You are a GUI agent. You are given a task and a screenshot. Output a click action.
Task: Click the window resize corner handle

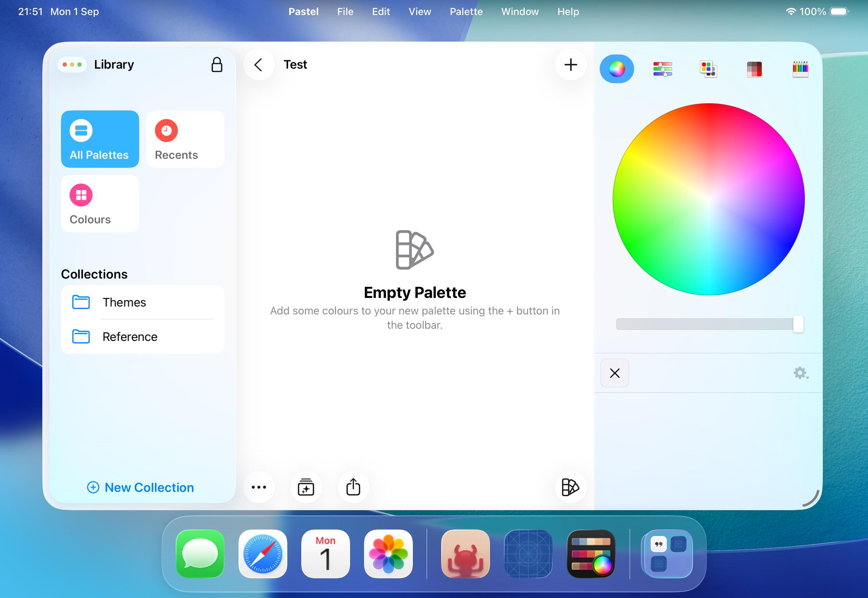pos(811,498)
